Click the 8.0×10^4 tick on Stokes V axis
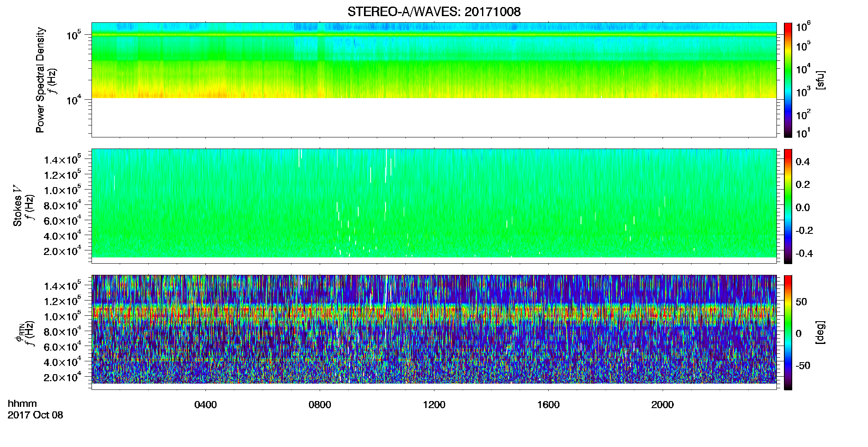The image size is (868, 447). (x=62, y=206)
